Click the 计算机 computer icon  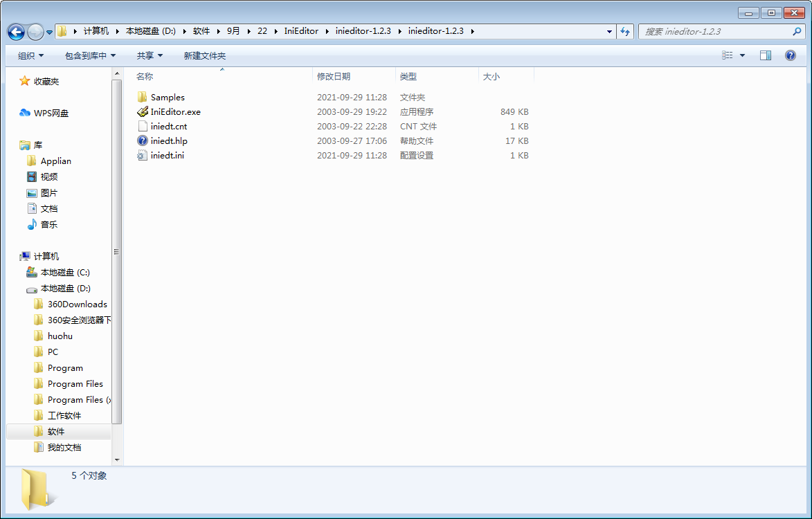click(x=24, y=257)
